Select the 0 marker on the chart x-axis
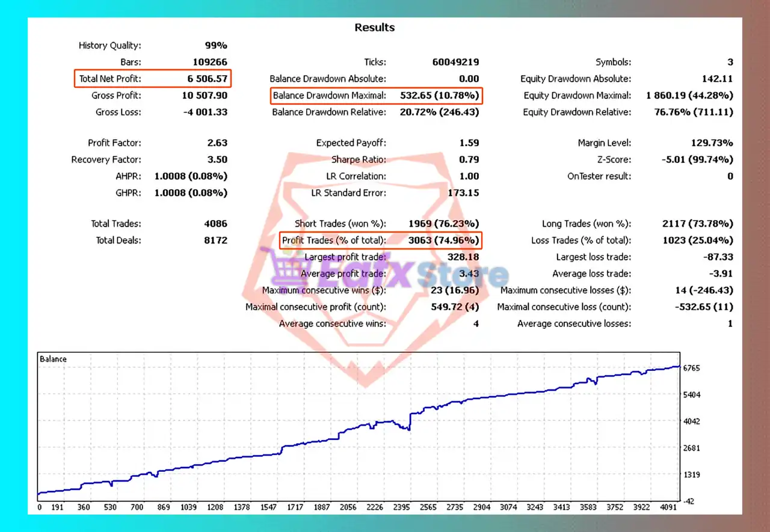 tap(39, 507)
